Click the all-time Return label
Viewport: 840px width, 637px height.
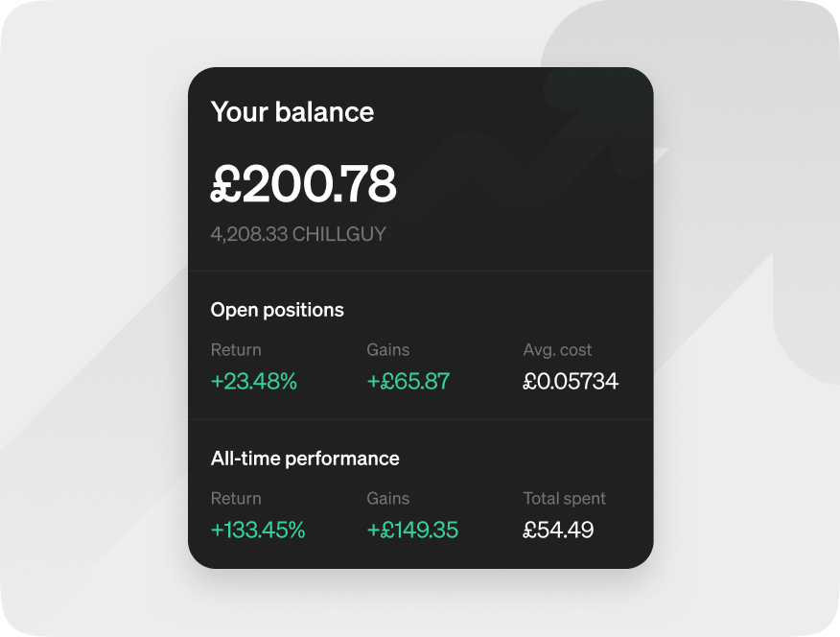[x=236, y=499]
